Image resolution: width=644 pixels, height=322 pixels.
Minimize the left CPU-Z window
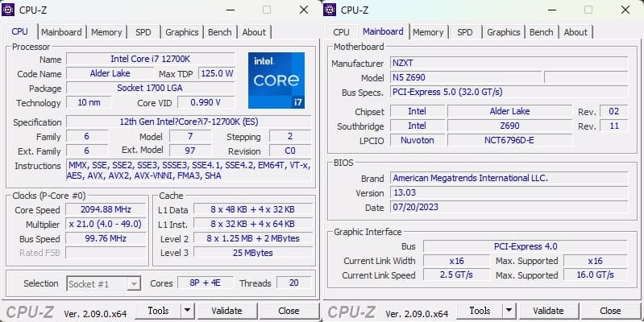[231, 10]
